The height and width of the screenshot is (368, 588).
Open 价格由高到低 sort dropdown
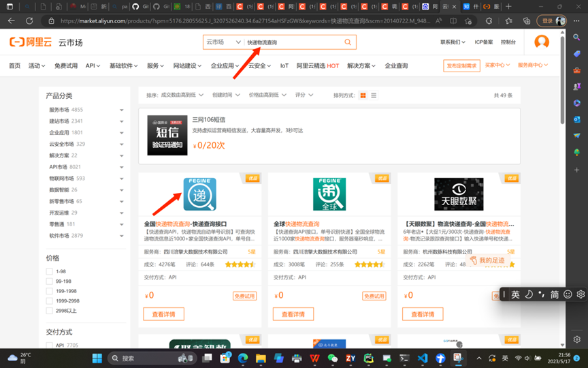coord(267,95)
